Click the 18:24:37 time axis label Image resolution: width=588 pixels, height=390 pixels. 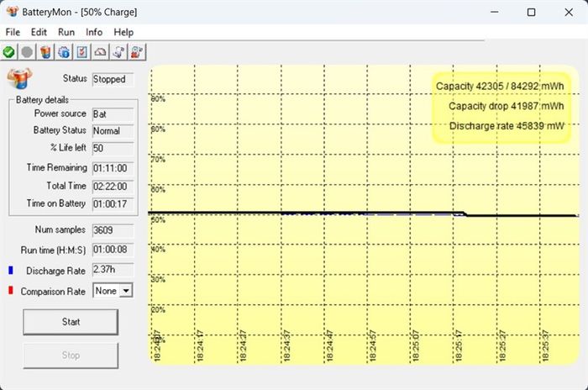point(286,345)
